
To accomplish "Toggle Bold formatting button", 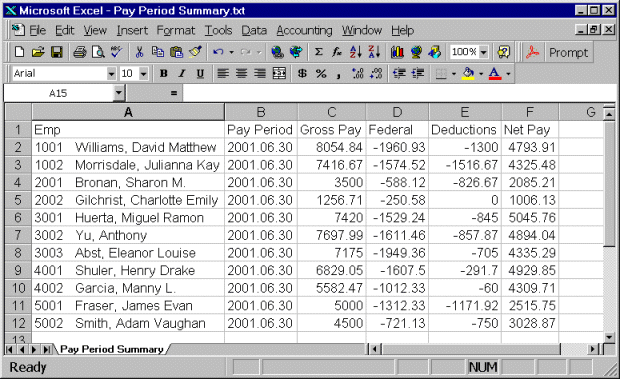I will point(163,74).
